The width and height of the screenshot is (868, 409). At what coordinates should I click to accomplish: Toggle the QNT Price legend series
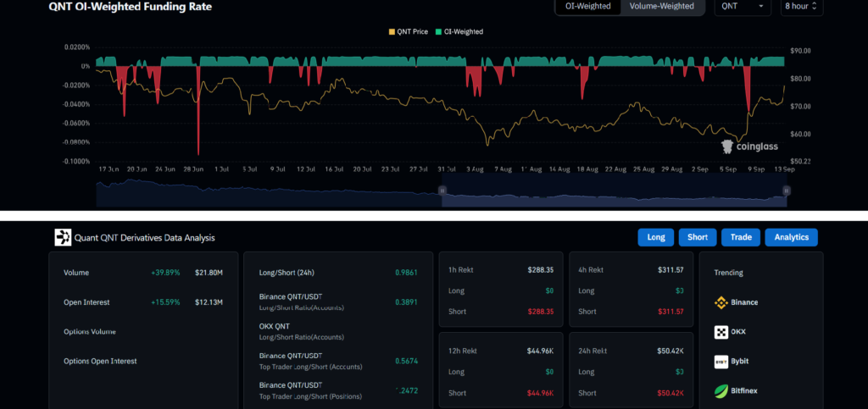pyautogui.click(x=409, y=32)
